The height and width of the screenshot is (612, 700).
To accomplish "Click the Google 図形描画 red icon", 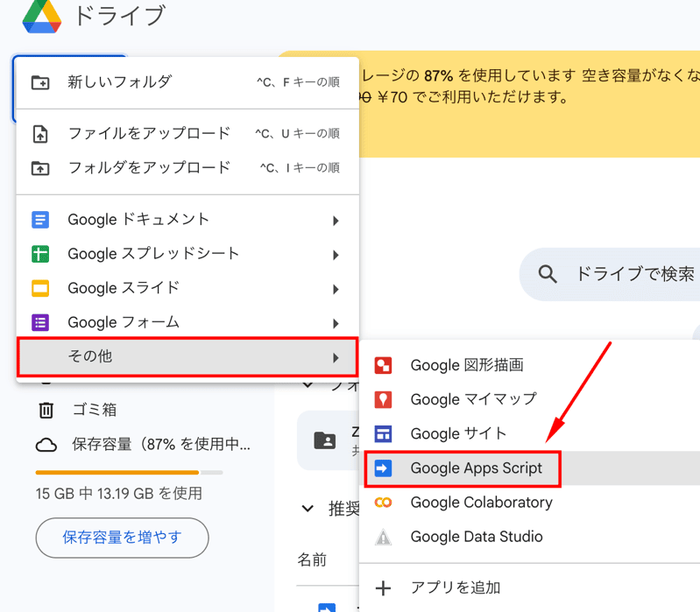I will click(x=383, y=365).
